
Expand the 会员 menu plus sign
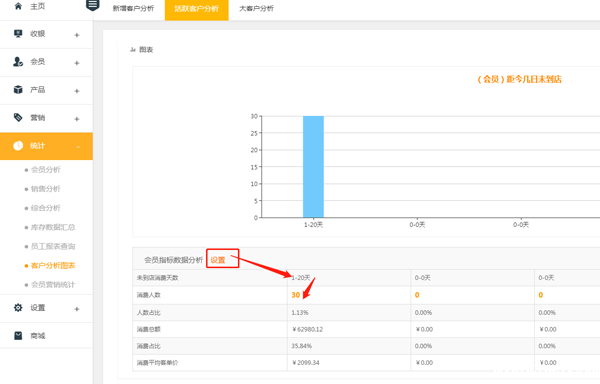(x=77, y=63)
